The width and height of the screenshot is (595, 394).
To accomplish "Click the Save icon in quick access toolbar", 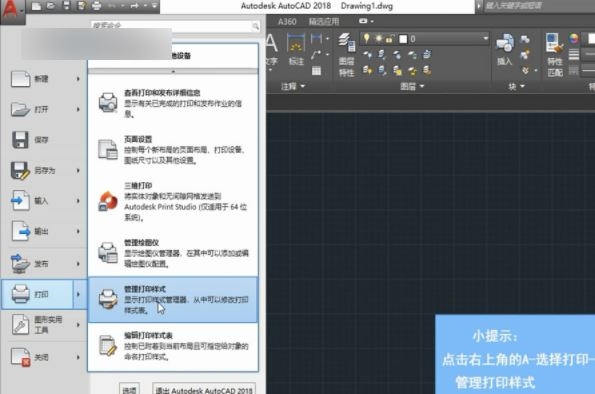I will tap(66, 6).
